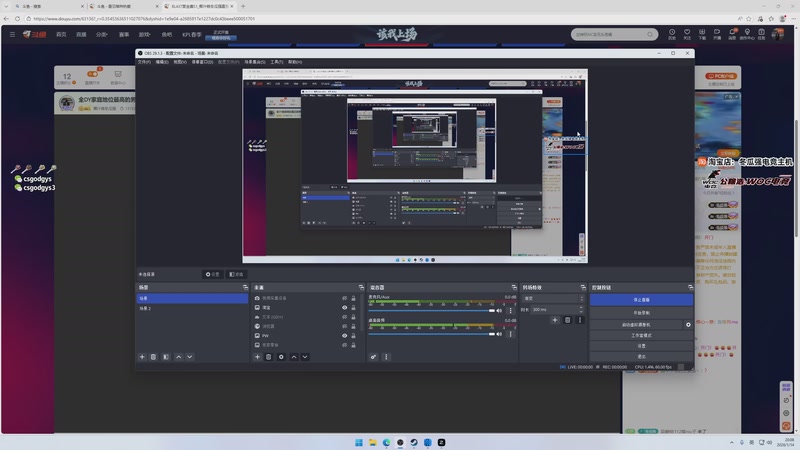Move source up in Sources dock

[x=294, y=357]
